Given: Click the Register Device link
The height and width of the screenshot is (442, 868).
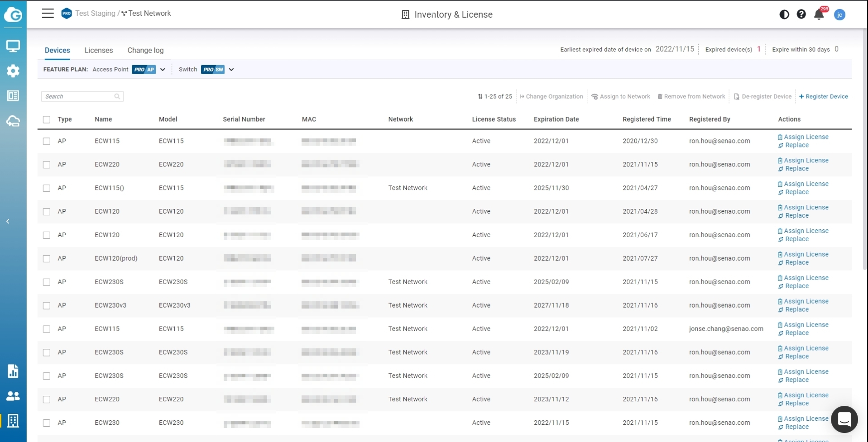Looking at the screenshot, I should coord(823,96).
